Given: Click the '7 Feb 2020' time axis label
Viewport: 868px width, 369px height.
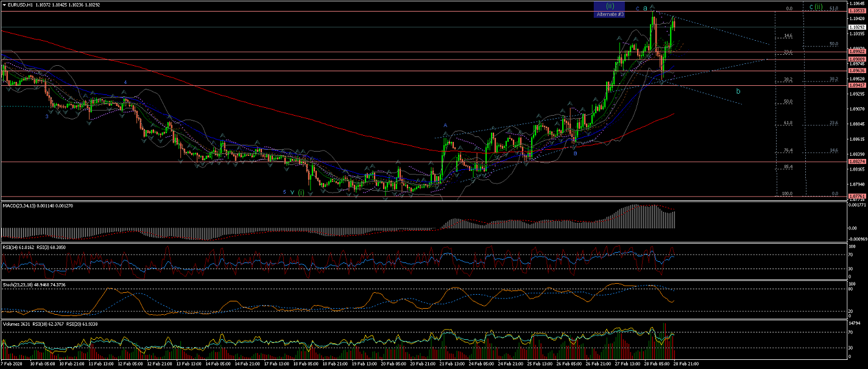Looking at the screenshot, I should [x=12, y=364].
